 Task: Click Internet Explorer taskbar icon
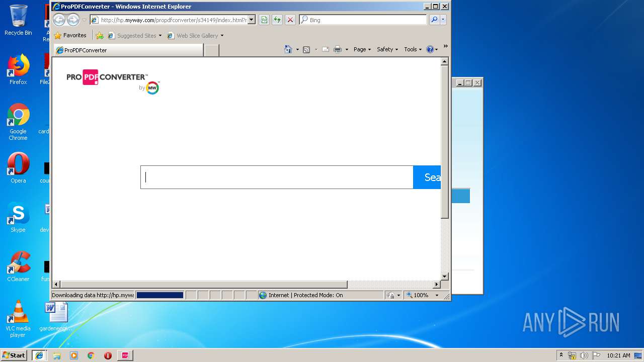coord(39,355)
